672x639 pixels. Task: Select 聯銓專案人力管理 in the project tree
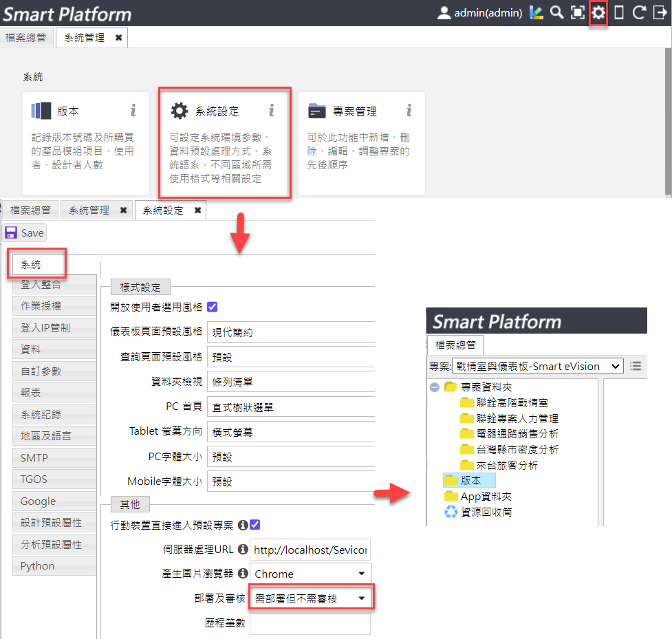(x=517, y=418)
